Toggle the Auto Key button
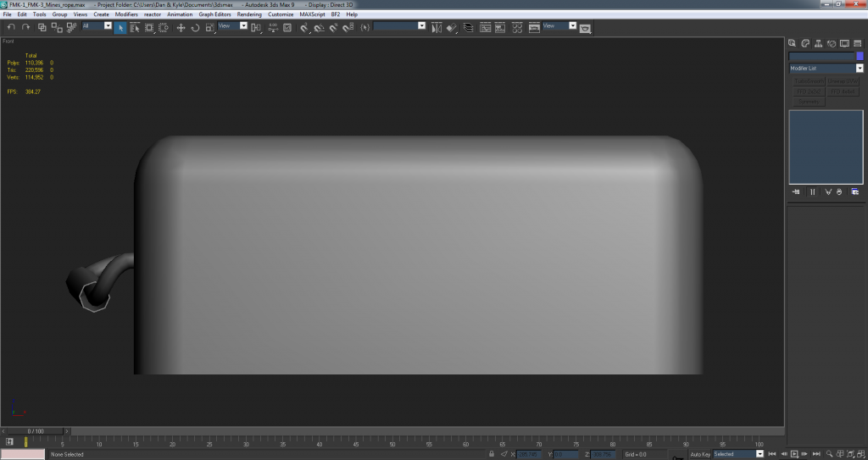The height and width of the screenshot is (460, 868). click(x=699, y=454)
